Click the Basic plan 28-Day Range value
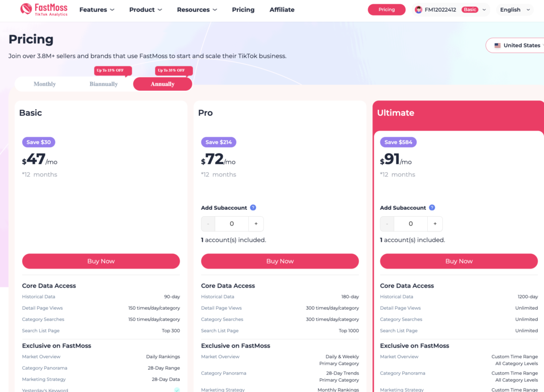This screenshot has width=544, height=392. pyautogui.click(x=164, y=368)
